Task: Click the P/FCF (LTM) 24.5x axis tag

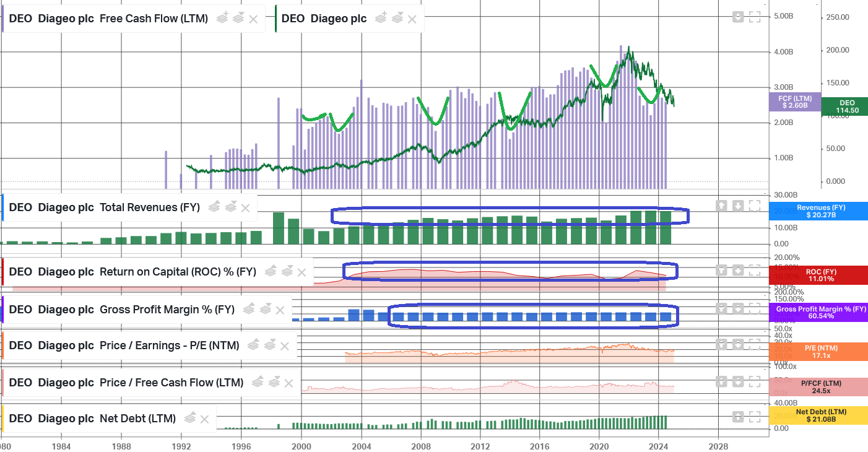Action: click(818, 387)
